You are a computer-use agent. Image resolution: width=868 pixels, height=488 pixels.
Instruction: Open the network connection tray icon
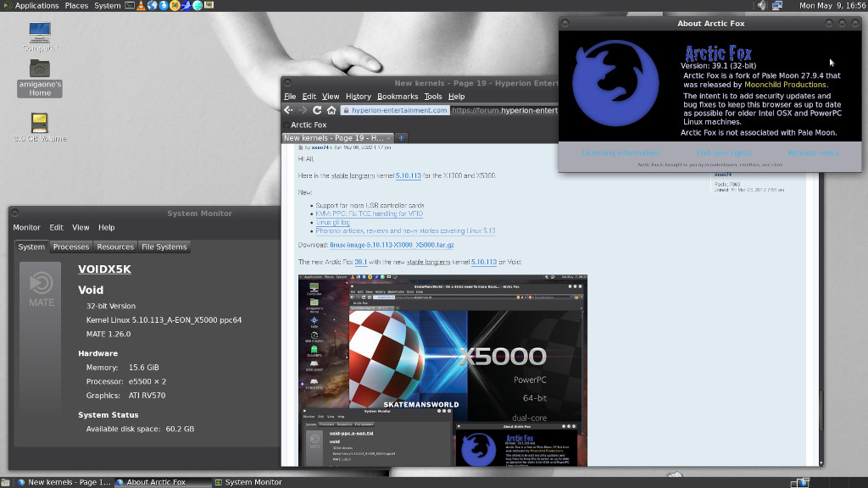coord(777,6)
